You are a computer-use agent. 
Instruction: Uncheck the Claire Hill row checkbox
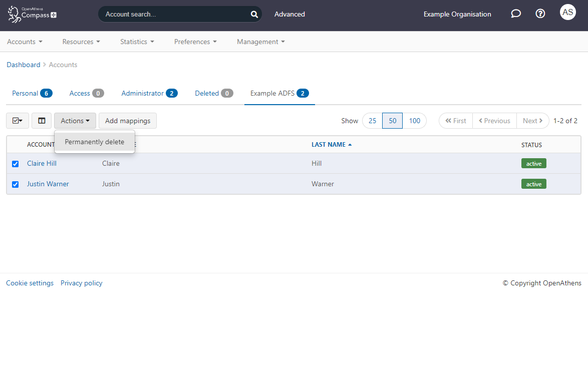coord(15,164)
